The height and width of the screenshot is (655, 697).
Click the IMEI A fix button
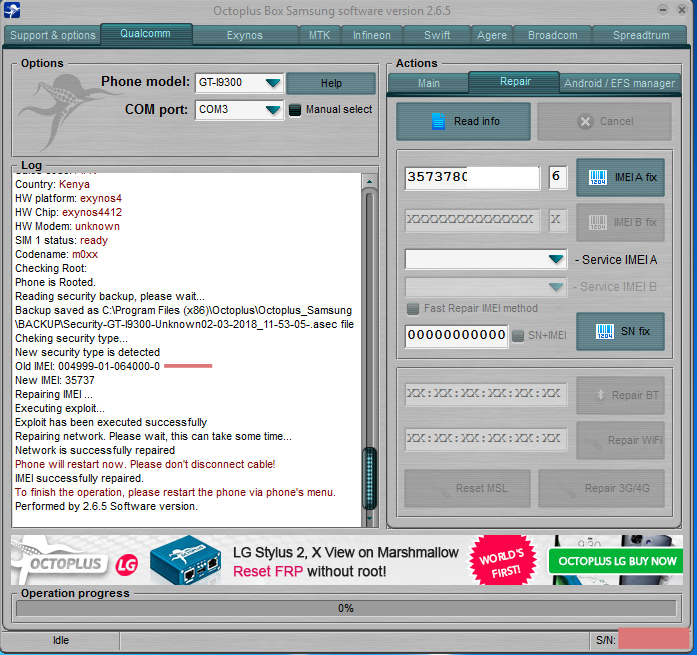point(621,177)
